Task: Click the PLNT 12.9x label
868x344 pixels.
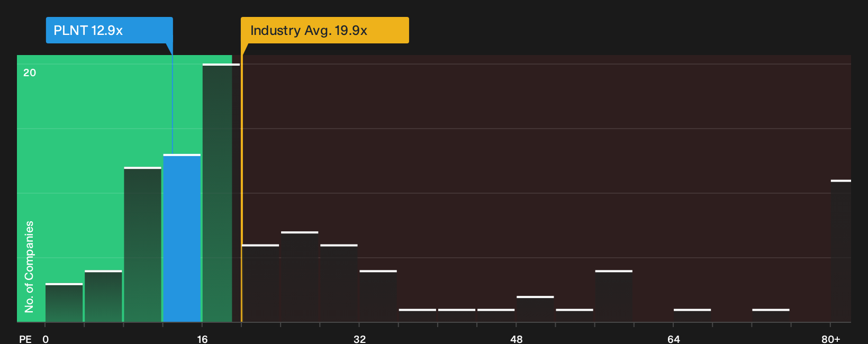Action: pos(110,30)
